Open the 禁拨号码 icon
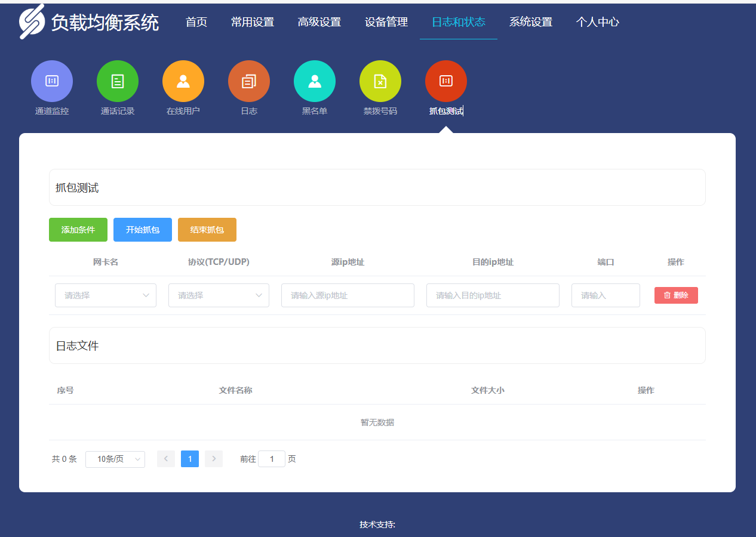Viewport: 756px width, 537px height. (x=380, y=81)
